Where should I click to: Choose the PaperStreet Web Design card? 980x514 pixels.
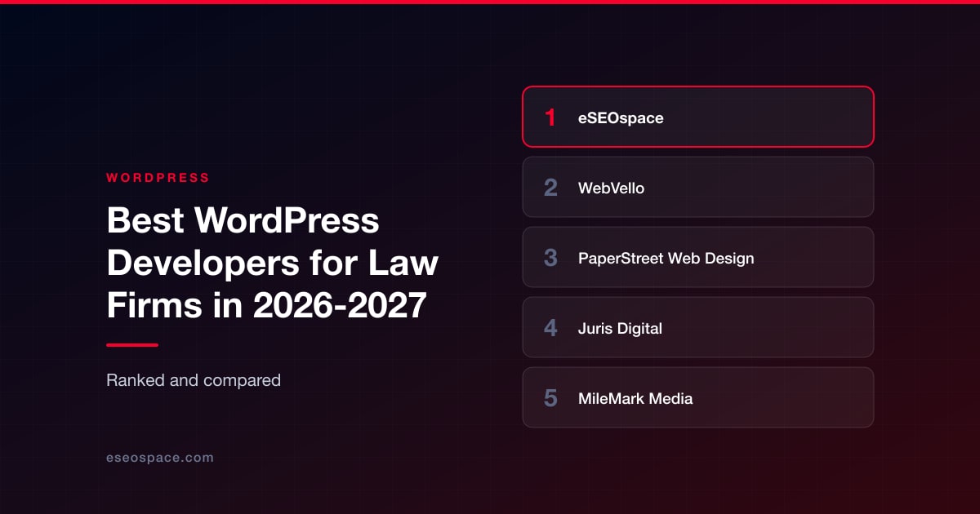[x=698, y=257]
